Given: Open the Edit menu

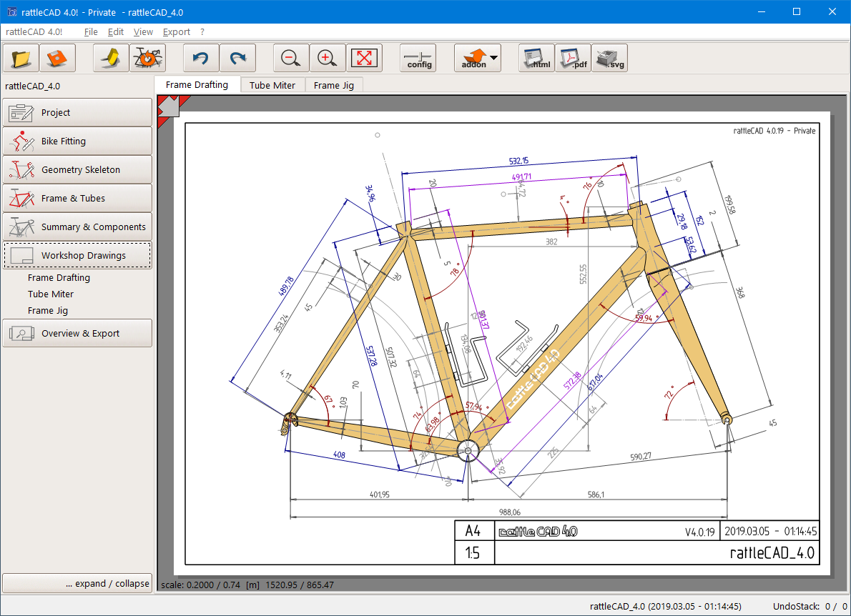Looking at the screenshot, I should 116,32.
